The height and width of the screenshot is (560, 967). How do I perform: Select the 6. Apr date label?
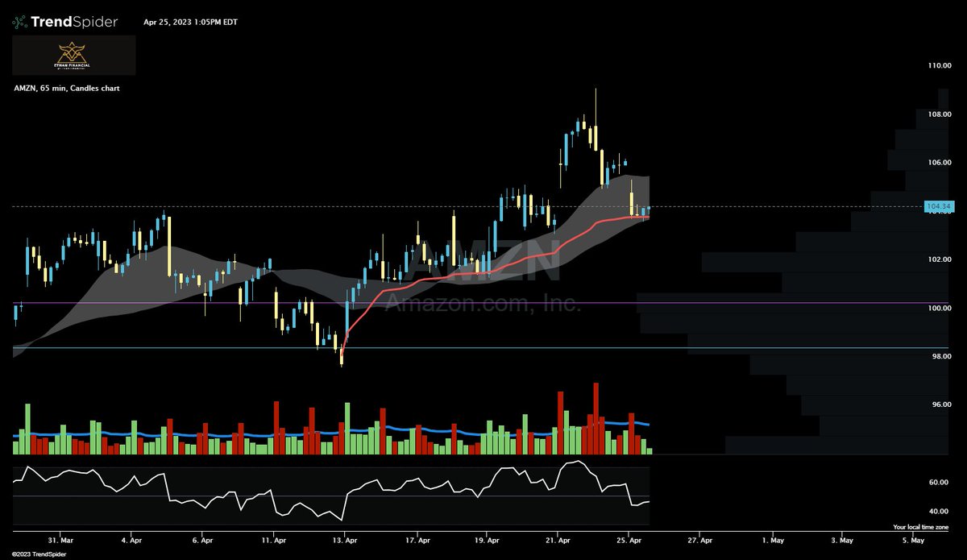tap(203, 540)
